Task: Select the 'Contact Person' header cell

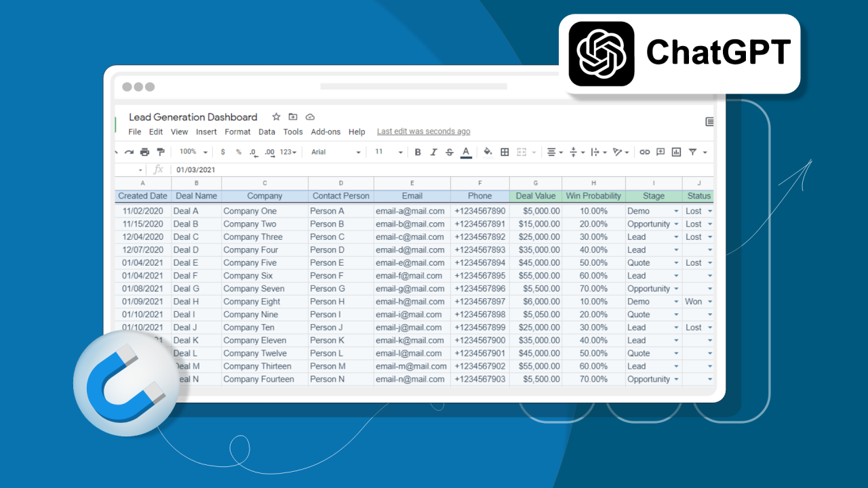Action: (341, 196)
